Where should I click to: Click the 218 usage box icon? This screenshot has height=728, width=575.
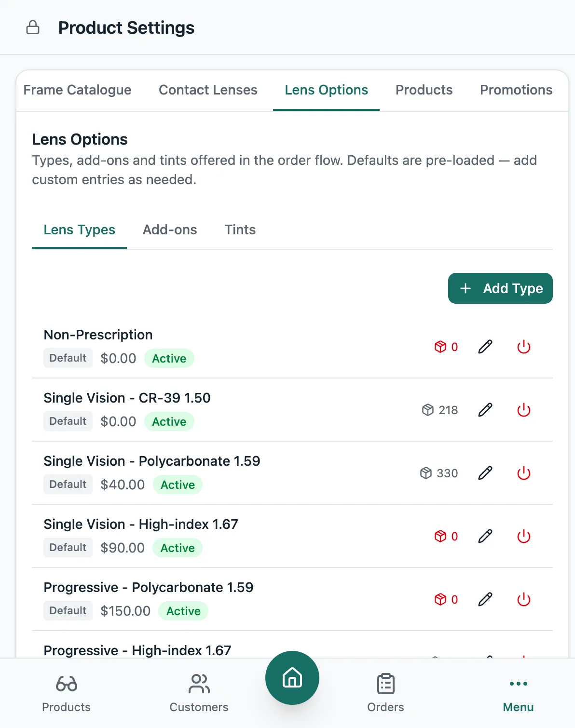click(x=428, y=410)
